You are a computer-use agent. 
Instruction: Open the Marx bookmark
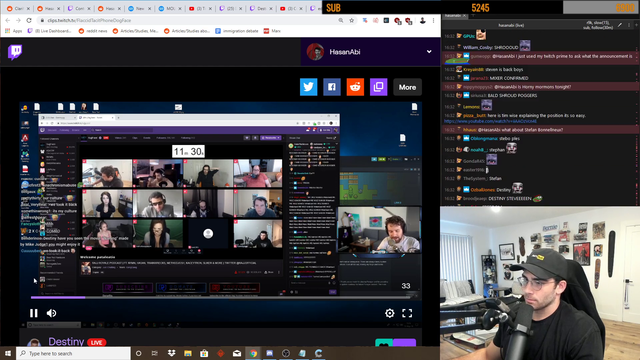pyautogui.click(x=272, y=31)
